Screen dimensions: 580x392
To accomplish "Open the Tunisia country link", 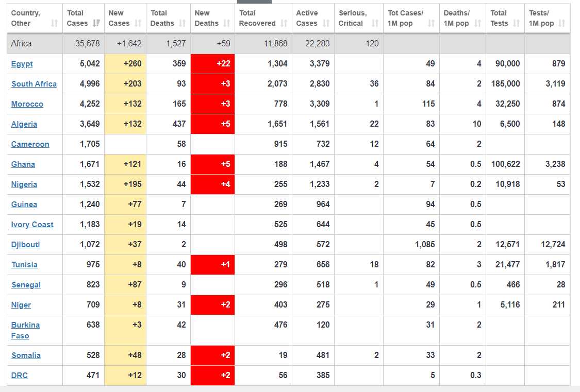I will point(24,265).
